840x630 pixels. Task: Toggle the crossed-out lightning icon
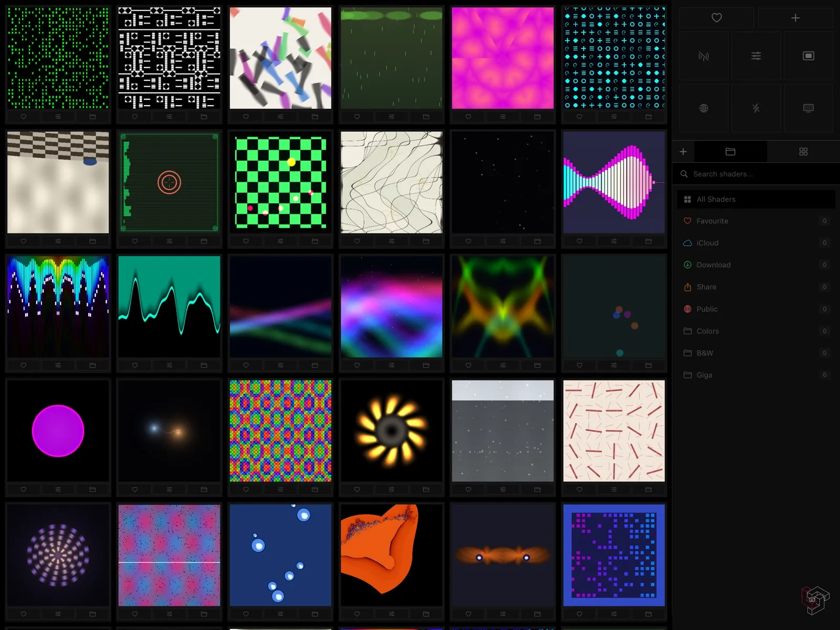click(x=756, y=108)
